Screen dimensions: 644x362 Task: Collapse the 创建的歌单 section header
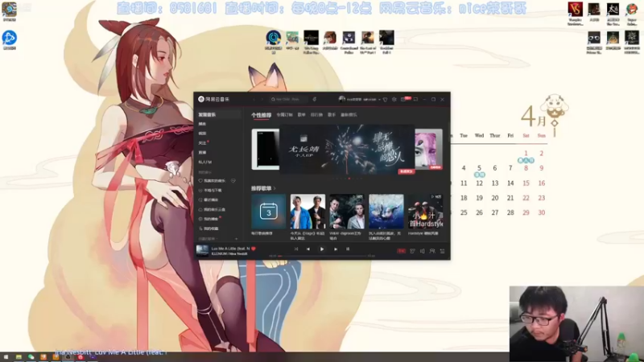[x=208, y=238]
